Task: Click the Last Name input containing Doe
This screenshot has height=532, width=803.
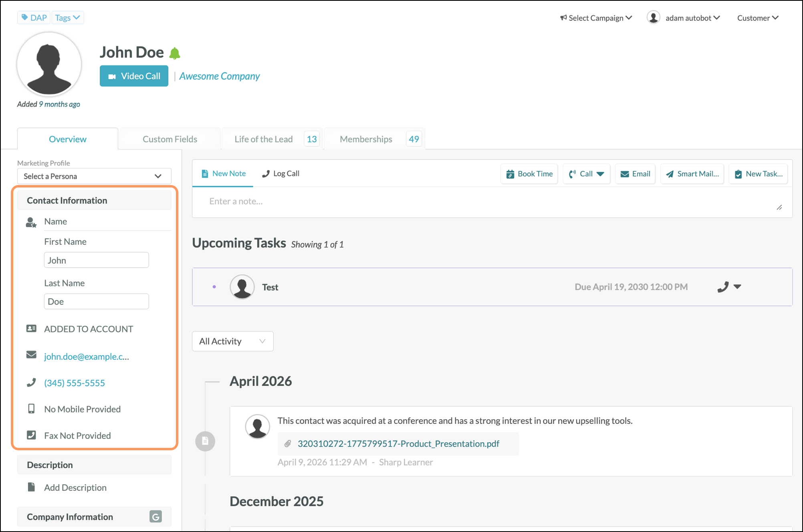Action: (96, 301)
